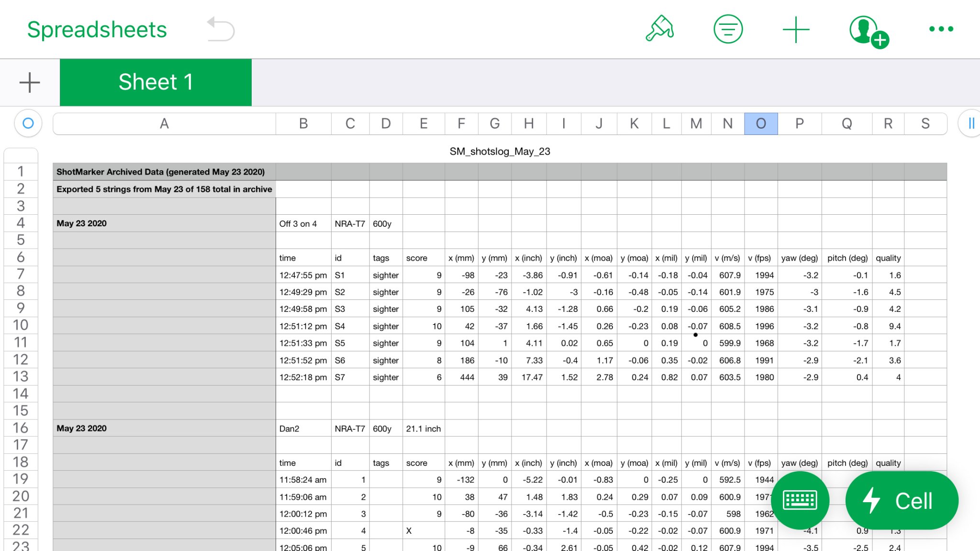Switch to the Sheet 1 tab
980x551 pixels.
156,82
